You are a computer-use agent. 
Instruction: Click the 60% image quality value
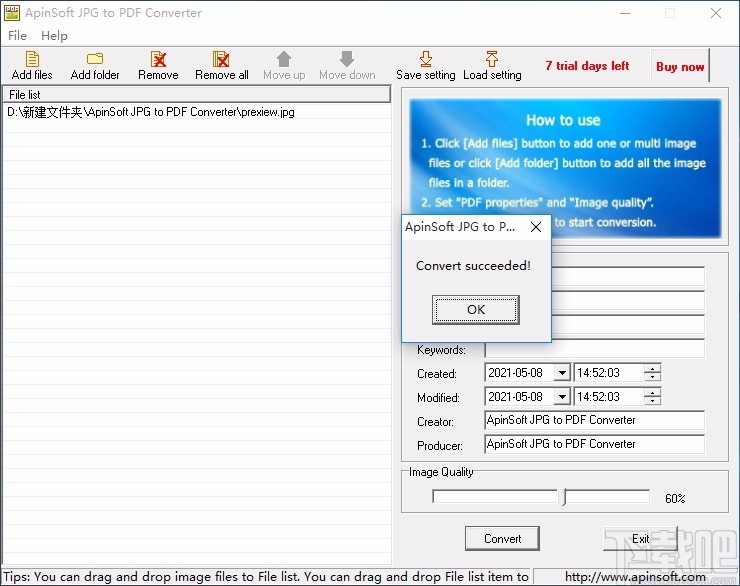click(x=675, y=499)
